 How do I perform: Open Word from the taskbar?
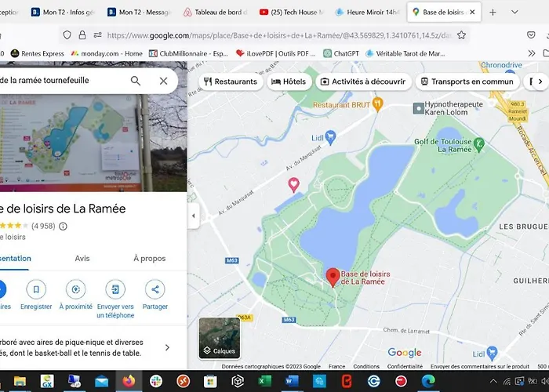point(292,381)
